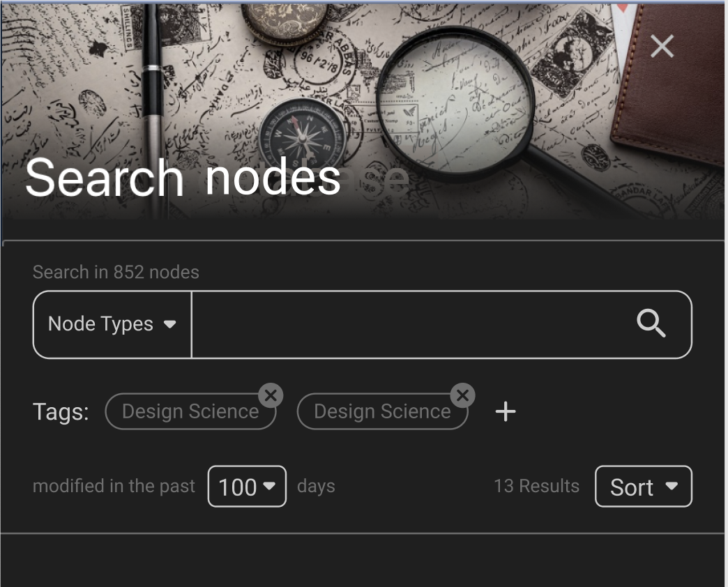Click the 'modified in the past' label
Viewport: 728px width, 587px height.
click(x=114, y=486)
